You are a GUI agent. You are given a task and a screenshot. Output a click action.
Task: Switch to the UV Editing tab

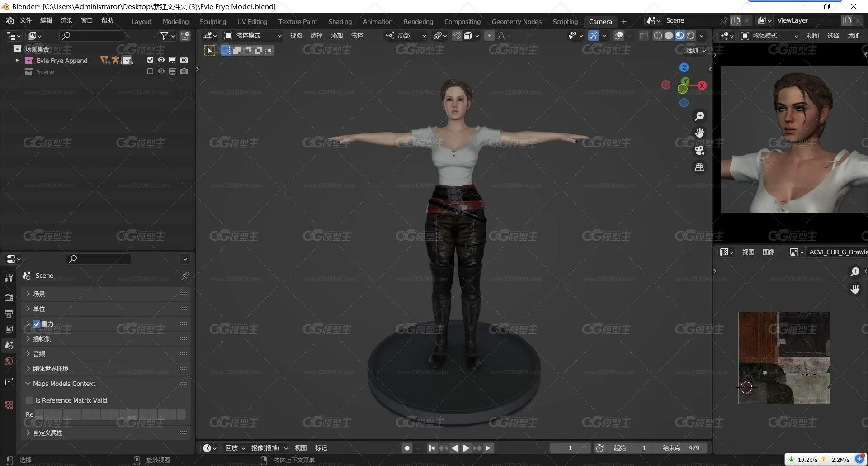252,21
